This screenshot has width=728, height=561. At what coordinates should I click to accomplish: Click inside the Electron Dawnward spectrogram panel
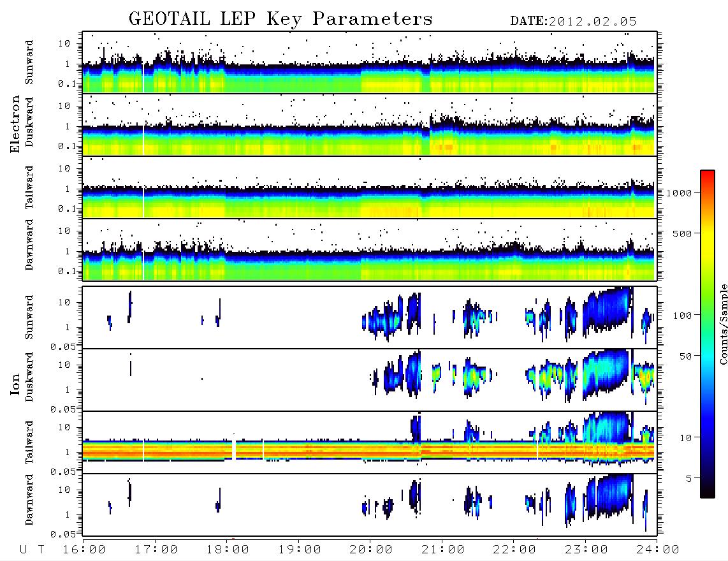[x=370, y=249]
